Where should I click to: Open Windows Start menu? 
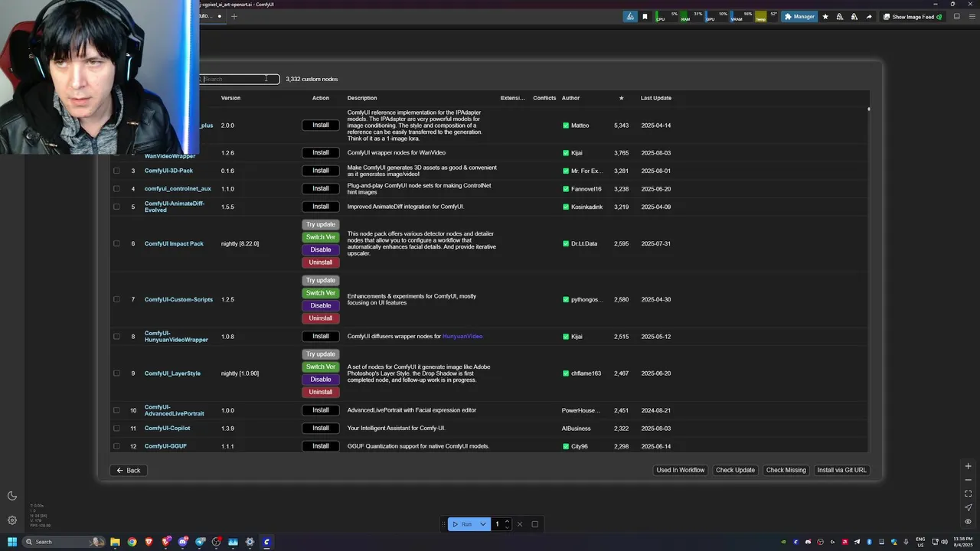click(x=11, y=542)
